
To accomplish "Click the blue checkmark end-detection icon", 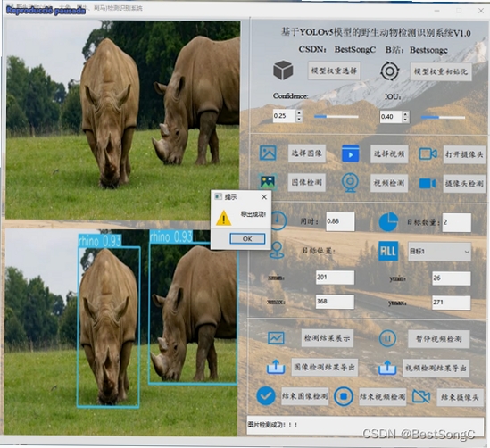I will click(266, 396).
